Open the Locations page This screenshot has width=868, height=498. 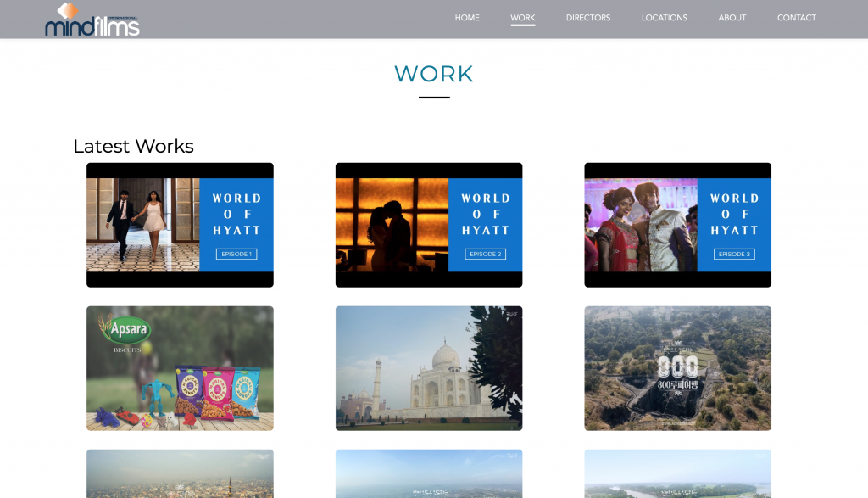(665, 18)
